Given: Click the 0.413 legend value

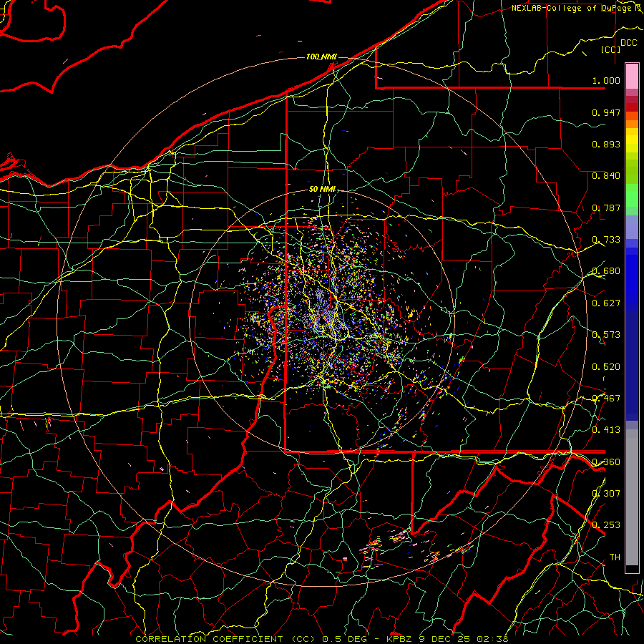Looking at the screenshot, I should [606, 430].
